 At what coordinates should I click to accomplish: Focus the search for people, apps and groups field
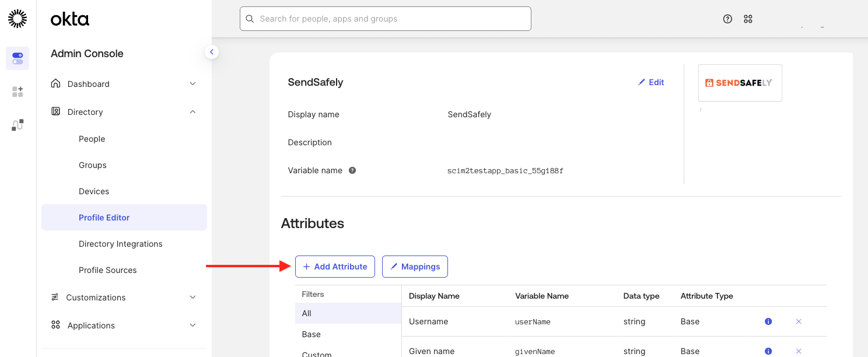coord(386,19)
